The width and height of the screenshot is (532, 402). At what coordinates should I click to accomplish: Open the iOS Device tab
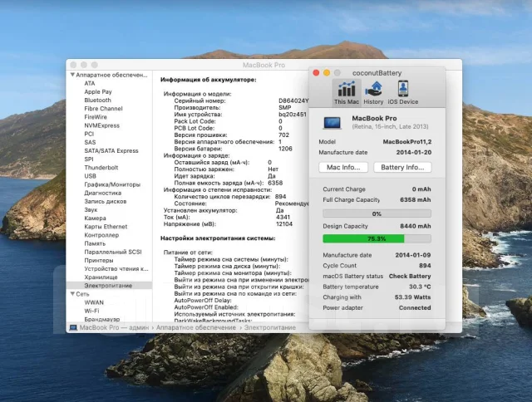tap(402, 92)
